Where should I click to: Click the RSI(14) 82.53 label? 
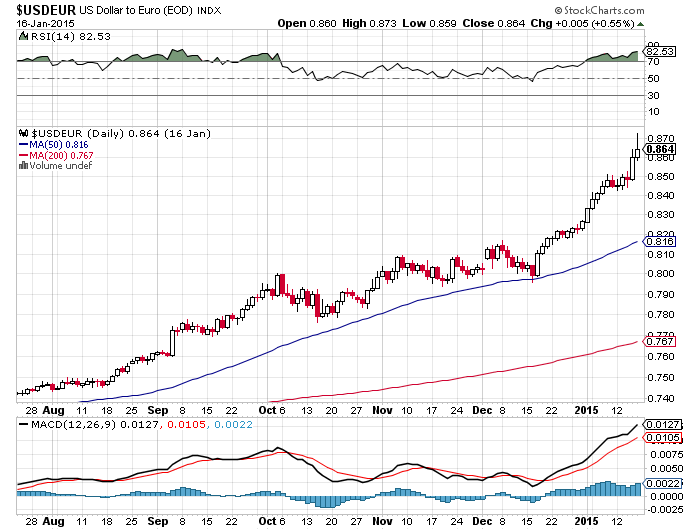(x=71, y=37)
